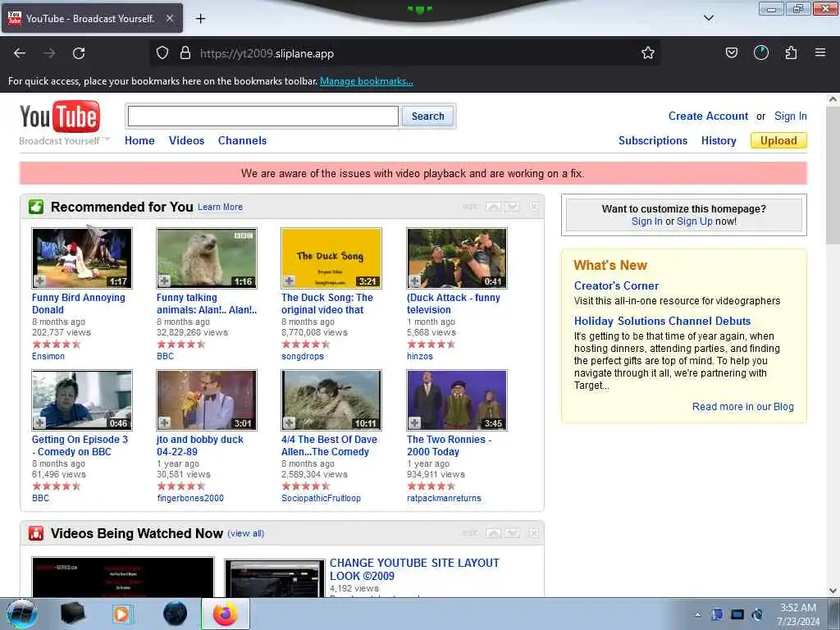Reload the page with refresh icon
Screen dimensions: 840x630
click(x=79, y=53)
